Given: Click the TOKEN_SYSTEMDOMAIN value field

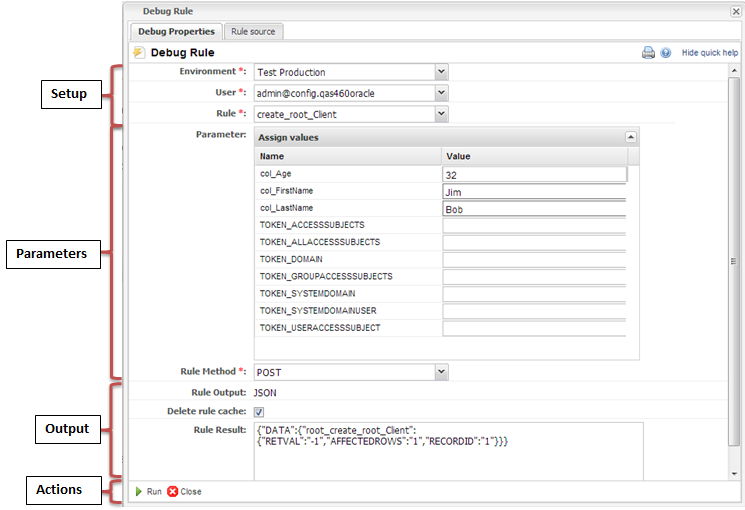Looking at the screenshot, I should pos(535,294).
